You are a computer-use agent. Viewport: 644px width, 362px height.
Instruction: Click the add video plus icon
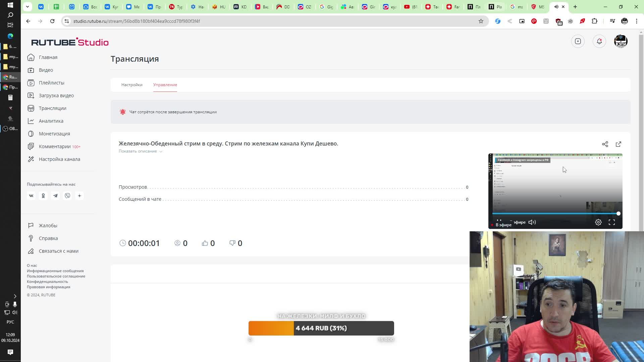[578, 41]
